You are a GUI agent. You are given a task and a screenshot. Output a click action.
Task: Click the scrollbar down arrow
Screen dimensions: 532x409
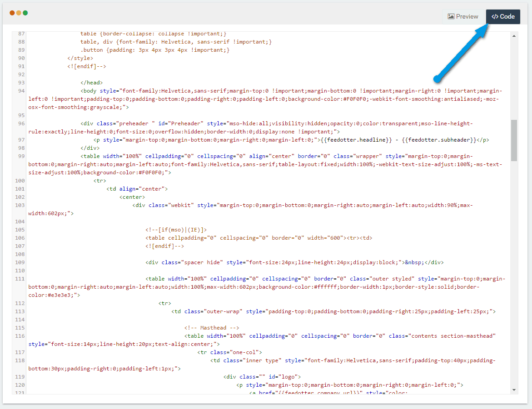click(x=514, y=389)
